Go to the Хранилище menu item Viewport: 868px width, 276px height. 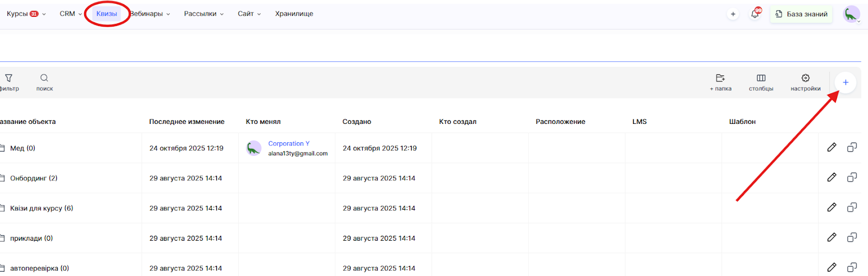click(294, 14)
